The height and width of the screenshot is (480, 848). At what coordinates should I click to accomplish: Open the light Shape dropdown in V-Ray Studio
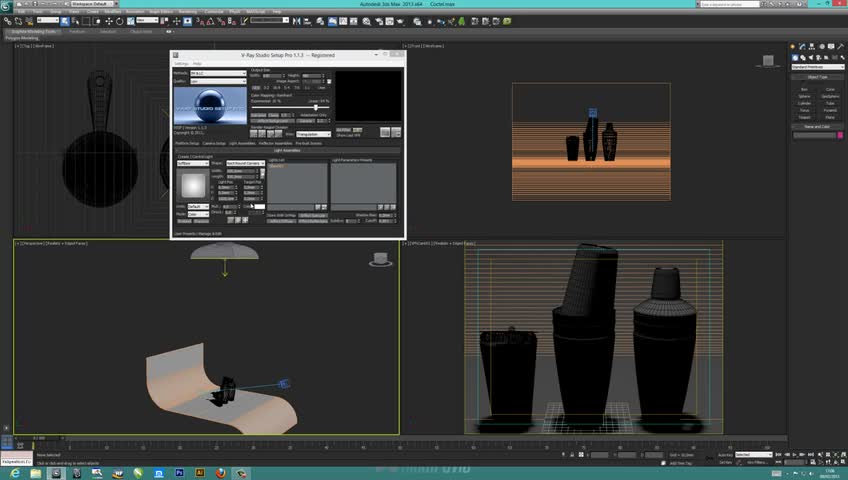(244, 163)
